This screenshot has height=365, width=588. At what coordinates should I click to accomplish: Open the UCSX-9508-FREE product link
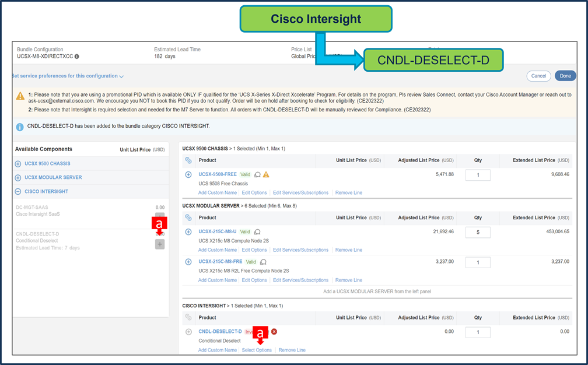coord(218,174)
